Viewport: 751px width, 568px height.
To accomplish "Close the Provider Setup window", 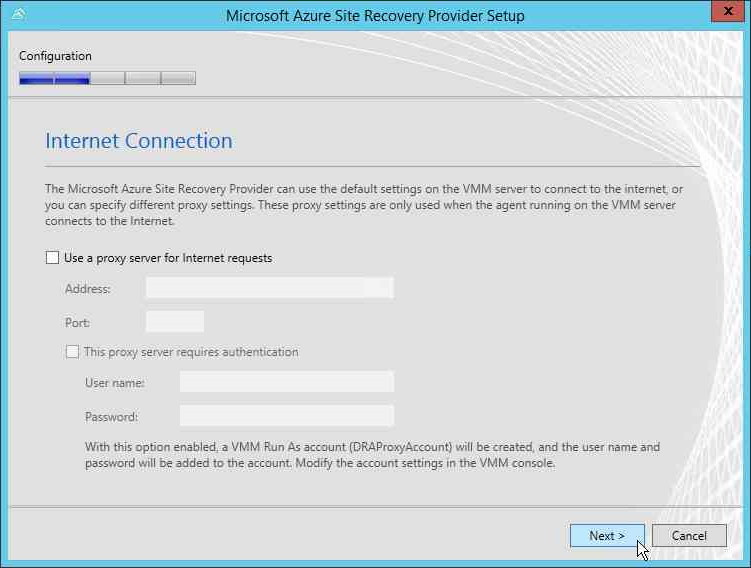I will 728,11.
